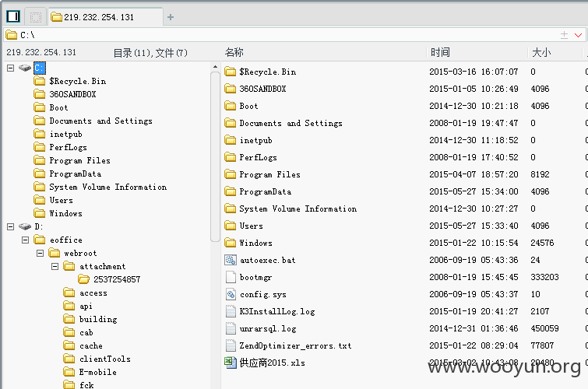
Task: Select PerfLogs folder in tree
Action: coord(68,147)
